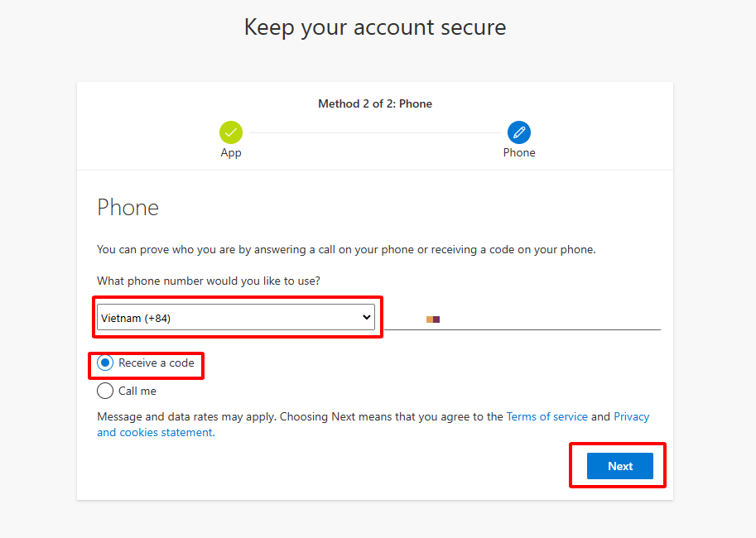Click the large "Phone" section heading
The width and height of the screenshot is (756, 538).
tap(128, 207)
